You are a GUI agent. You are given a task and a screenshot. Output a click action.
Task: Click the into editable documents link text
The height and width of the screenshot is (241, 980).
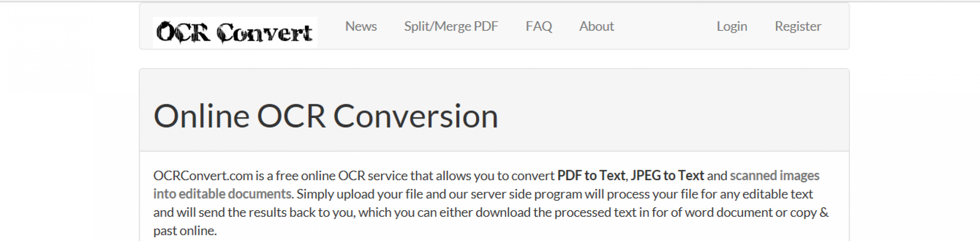[223, 194]
